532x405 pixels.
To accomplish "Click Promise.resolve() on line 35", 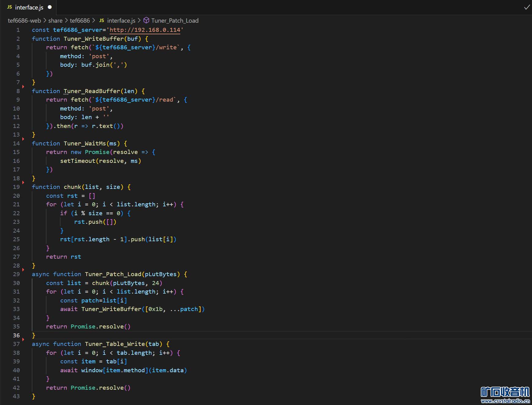I will point(101,327).
